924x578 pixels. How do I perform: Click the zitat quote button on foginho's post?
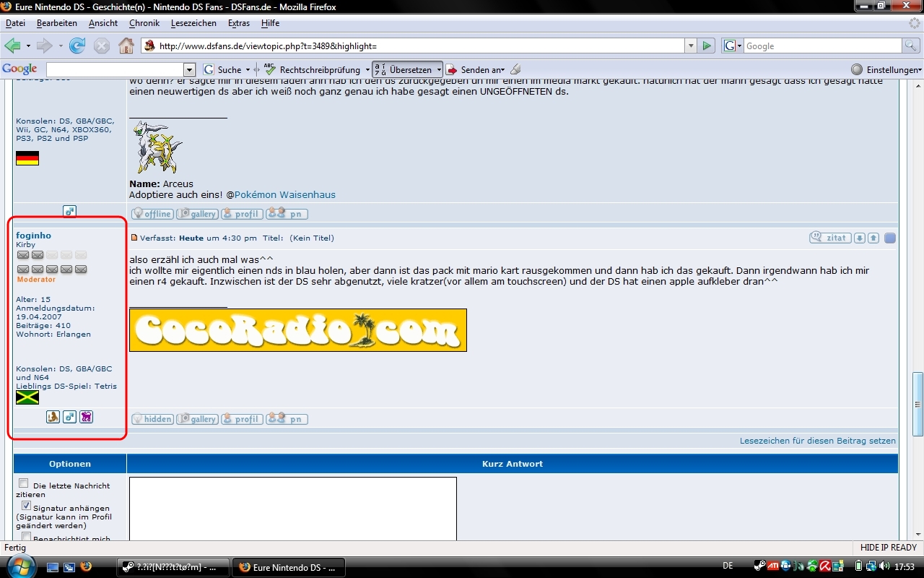pos(830,238)
